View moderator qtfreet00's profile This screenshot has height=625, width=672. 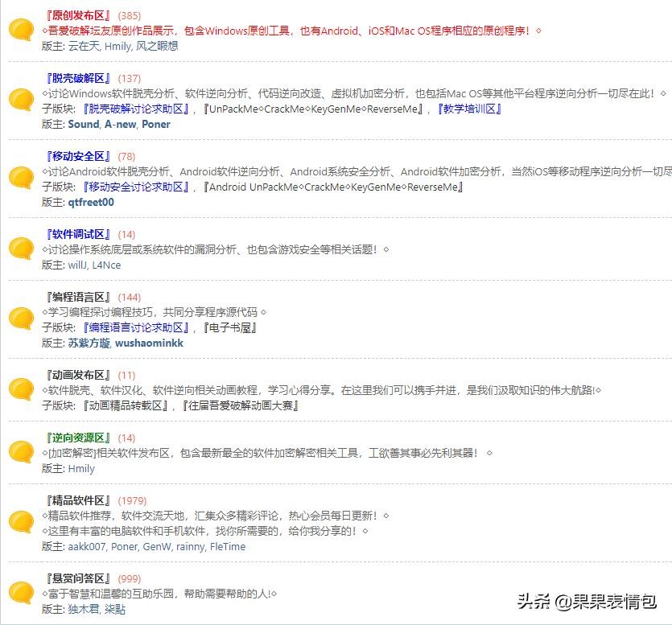tap(91, 203)
